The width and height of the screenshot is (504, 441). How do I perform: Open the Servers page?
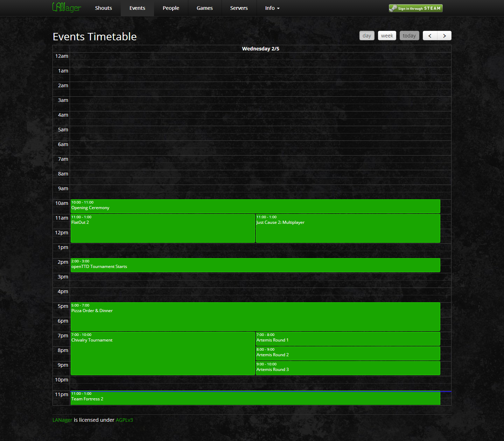coord(239,8)
